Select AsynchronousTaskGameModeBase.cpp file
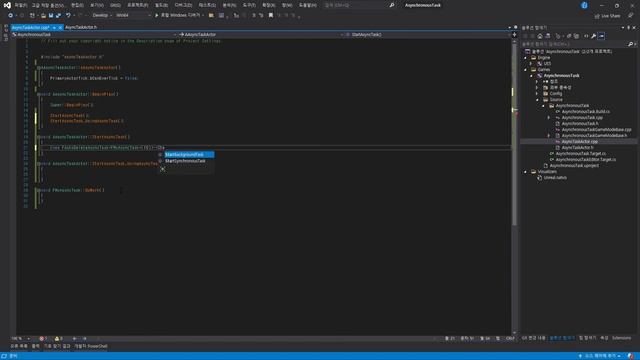The height and width of the screenshot is (360, 640). 596,129
